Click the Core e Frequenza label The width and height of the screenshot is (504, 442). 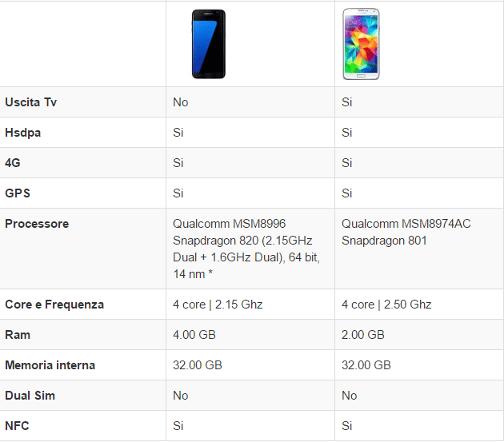[54, 305]
